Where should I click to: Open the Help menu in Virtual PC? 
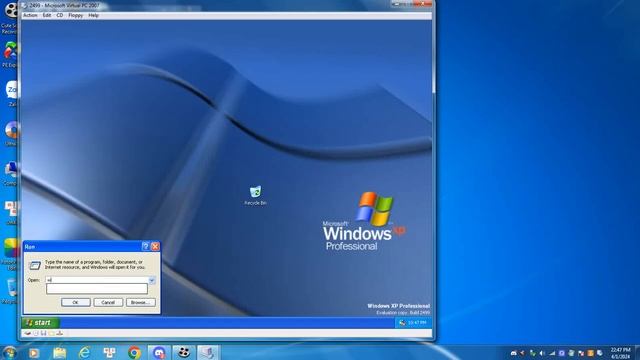point(93,15)
